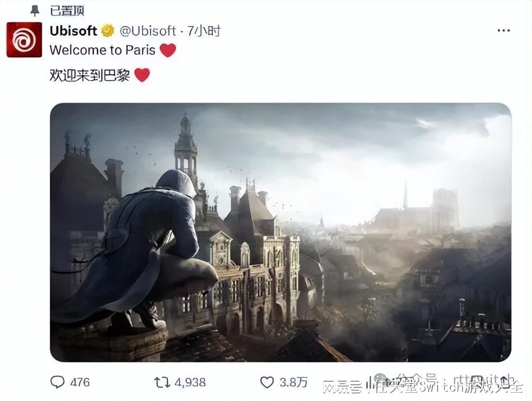The height and width of the screenshot is (401, 532).
Task: Click the reply speech bubble icon
Action: click(x=58, y=382)
